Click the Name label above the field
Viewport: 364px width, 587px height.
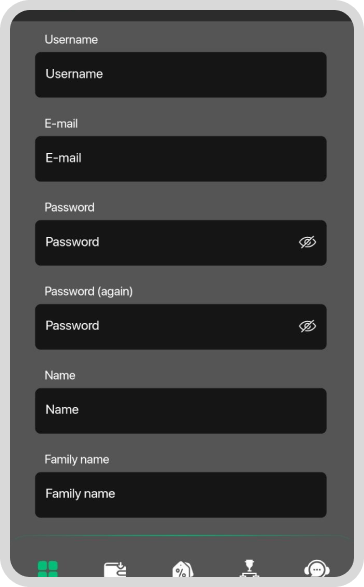pos(60,375)
